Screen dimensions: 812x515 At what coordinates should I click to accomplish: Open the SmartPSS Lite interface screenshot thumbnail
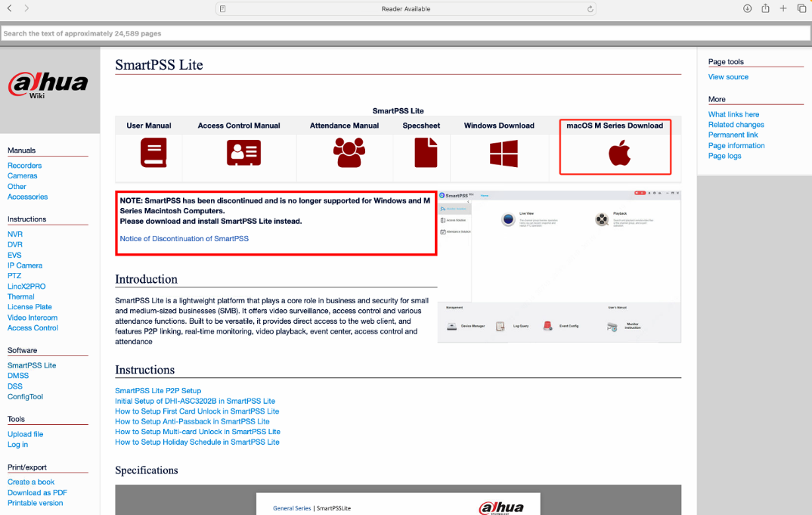coord(559,266)
